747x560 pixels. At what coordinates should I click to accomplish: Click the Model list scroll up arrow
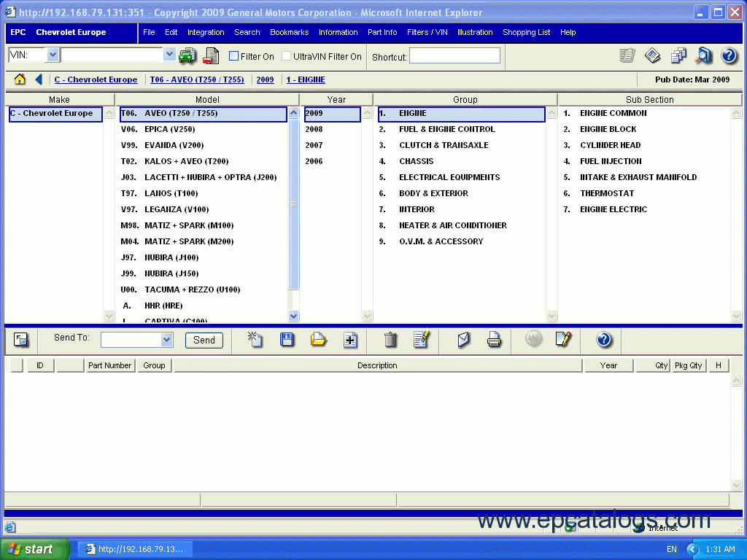point(293,113)
